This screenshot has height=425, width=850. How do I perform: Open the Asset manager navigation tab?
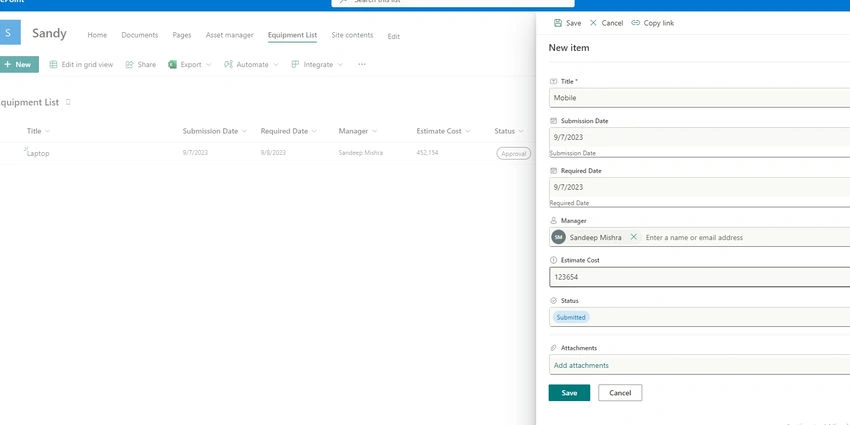pyautogui.click(x=229, y=35)
